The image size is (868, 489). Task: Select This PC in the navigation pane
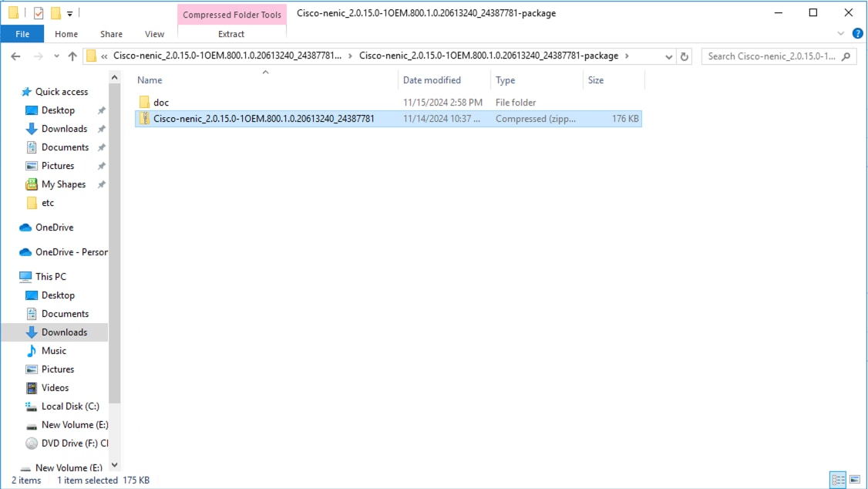(50, 276)
